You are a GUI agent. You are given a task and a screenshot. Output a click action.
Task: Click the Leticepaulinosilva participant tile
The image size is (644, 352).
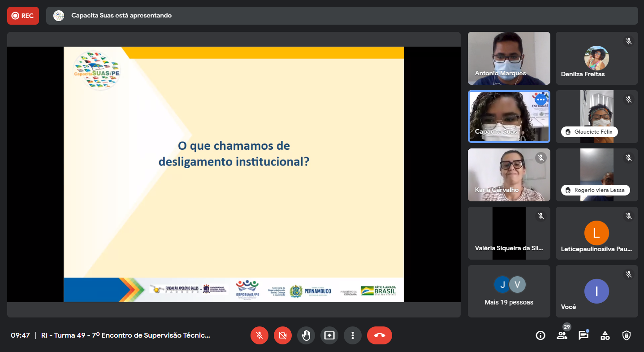pyautogui.click(x=596, y=233)
